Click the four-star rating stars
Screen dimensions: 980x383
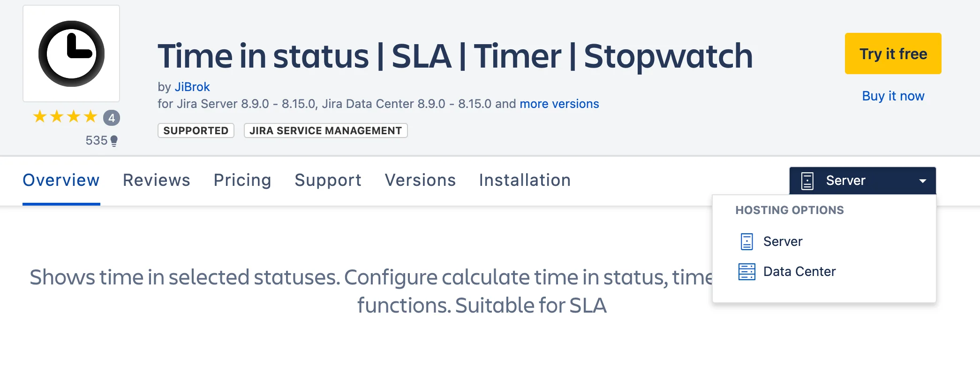[x=65, y=116]
